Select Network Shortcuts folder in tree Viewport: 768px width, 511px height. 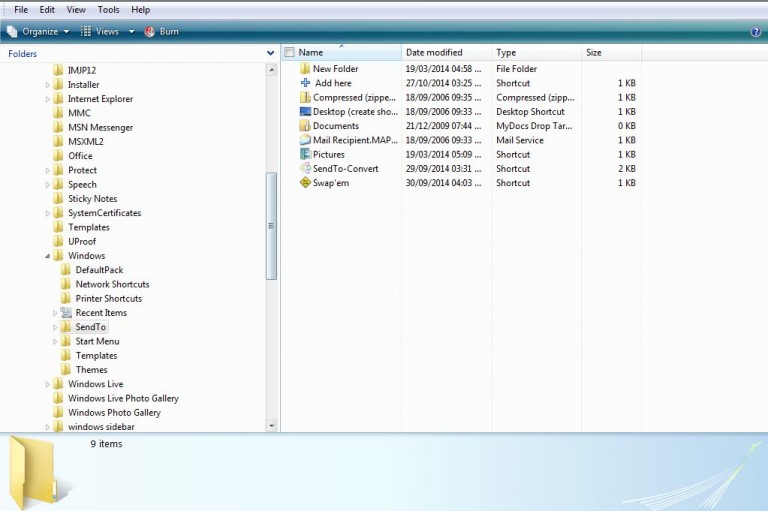pyautogui.click(x=112, y=284)
